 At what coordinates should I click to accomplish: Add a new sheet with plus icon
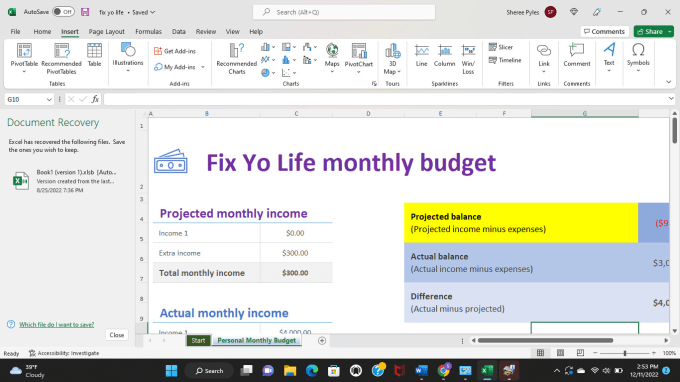click(322, 341)
